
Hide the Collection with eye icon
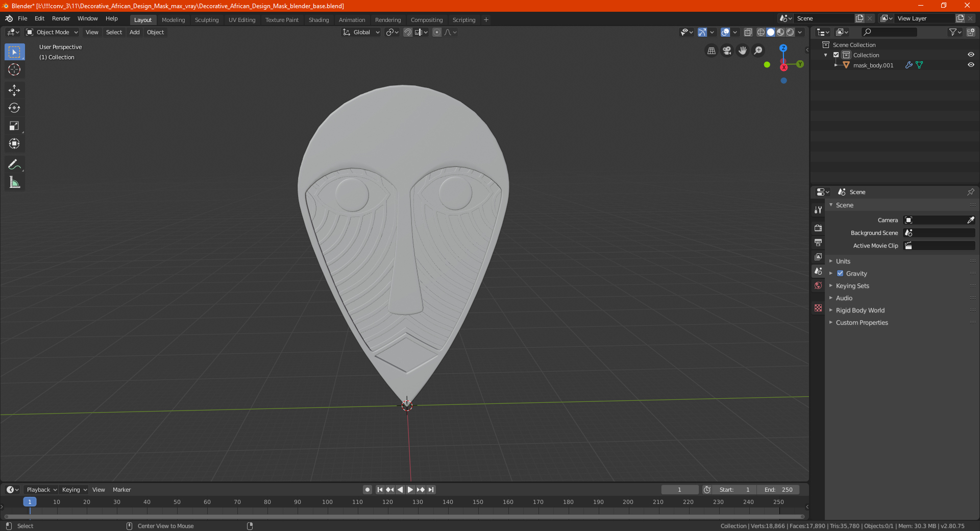click(x=971, y=55)
